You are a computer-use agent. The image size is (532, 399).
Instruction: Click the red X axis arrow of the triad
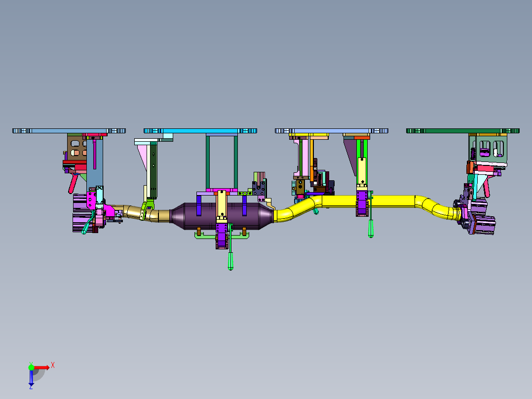point(42,367)
